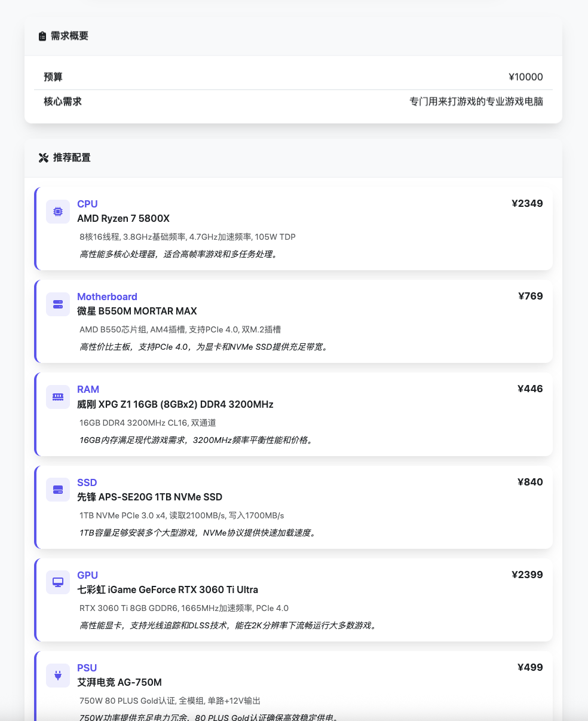
Task: Click the budget value ¥10000
Action: click(526, 77)
